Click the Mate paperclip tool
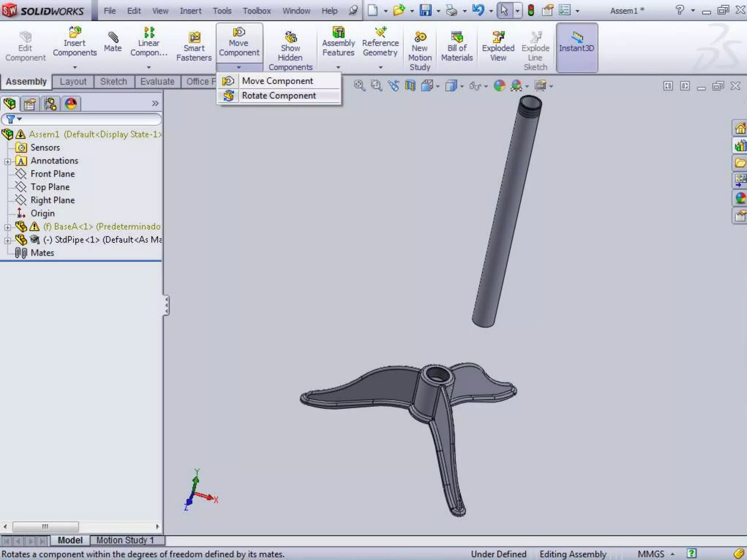This screenshot has width=747, height=560. [x=113, y=42]
